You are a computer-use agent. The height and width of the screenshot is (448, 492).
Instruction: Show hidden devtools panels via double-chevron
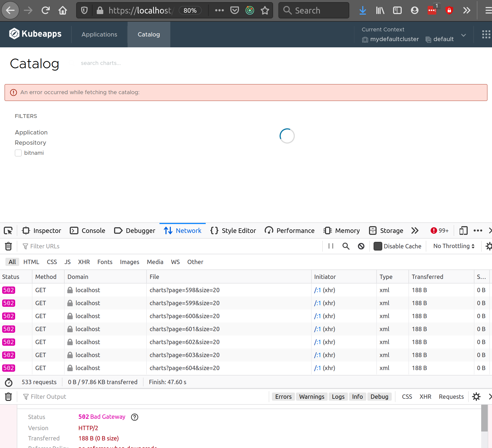point(415,230)
